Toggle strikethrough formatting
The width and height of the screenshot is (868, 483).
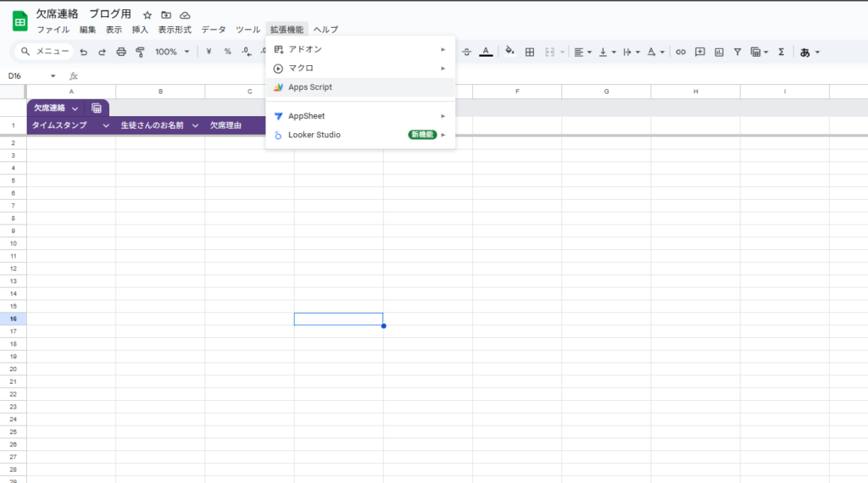(x=465, y=52)
